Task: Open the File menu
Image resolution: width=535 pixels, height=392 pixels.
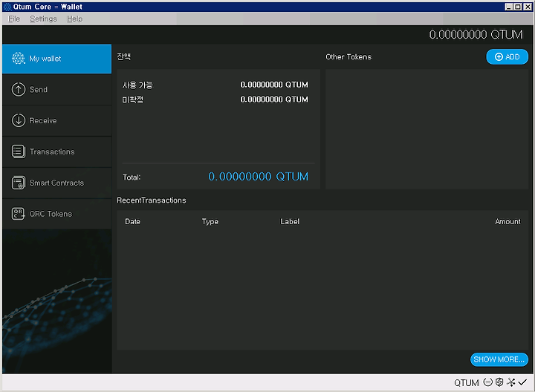Action: click(14, 19)
